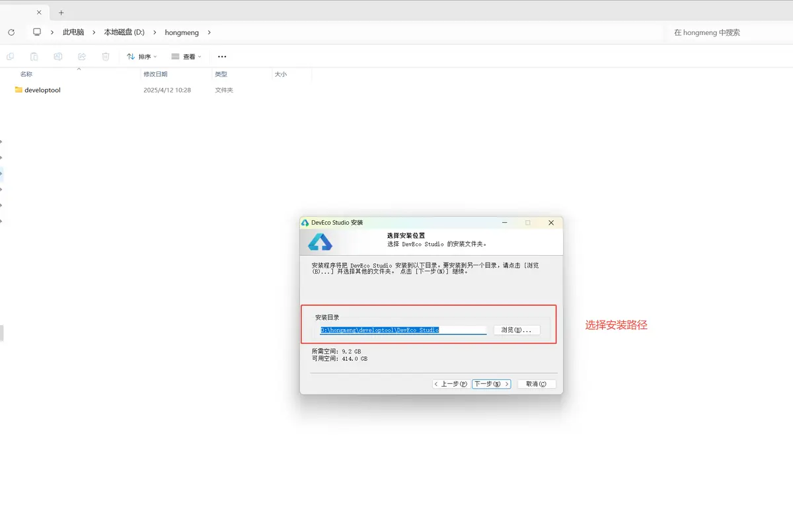793x532 pixels.
Task: Click the large DevEco Studio logo in installer
Action: click(321, 242)
